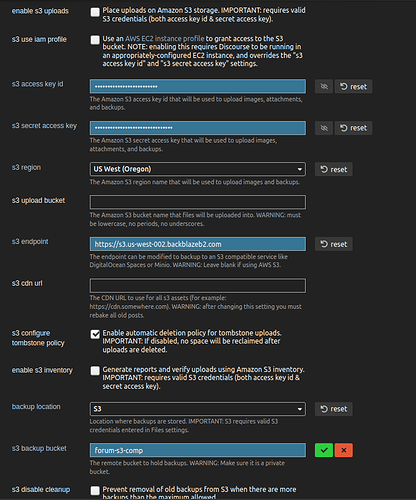
Task: Cancel s3 backup bucket edit with red X
Action: (x=344, y=450)
